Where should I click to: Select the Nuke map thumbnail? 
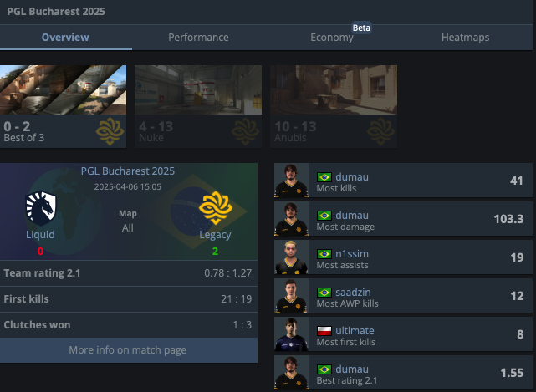coord(198,107)
